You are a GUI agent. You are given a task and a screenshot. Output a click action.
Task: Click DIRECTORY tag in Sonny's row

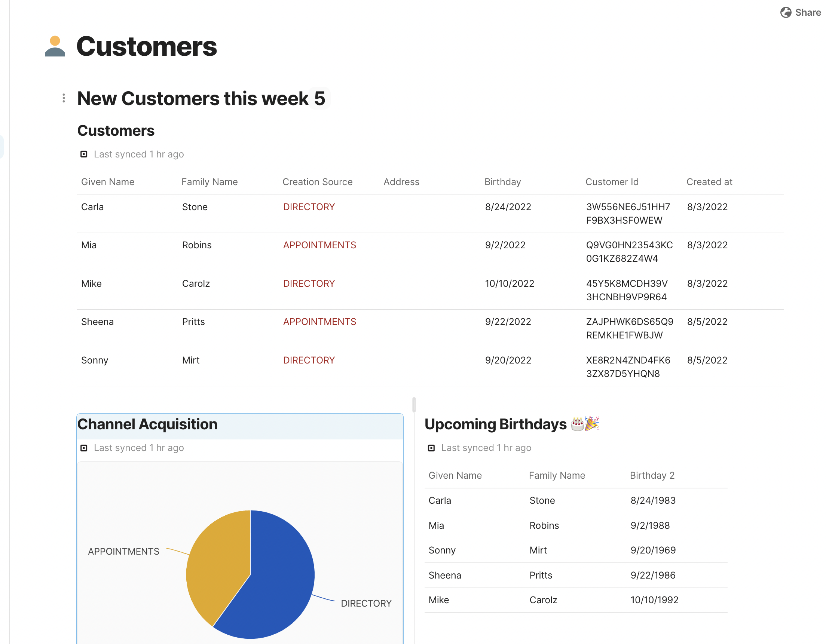click(x=309, y=360)
